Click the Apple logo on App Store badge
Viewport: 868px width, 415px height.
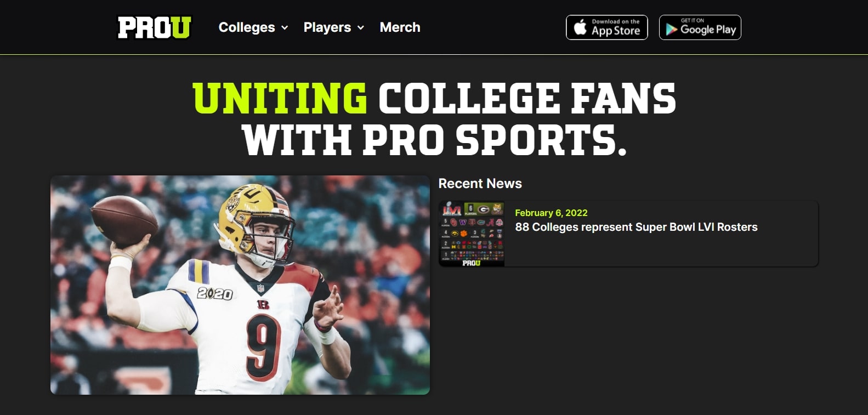coord(580,27)
